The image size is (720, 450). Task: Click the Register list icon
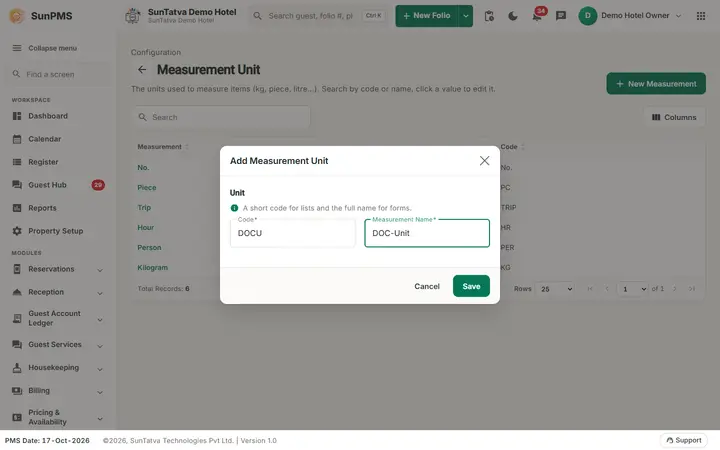point(17,162)
